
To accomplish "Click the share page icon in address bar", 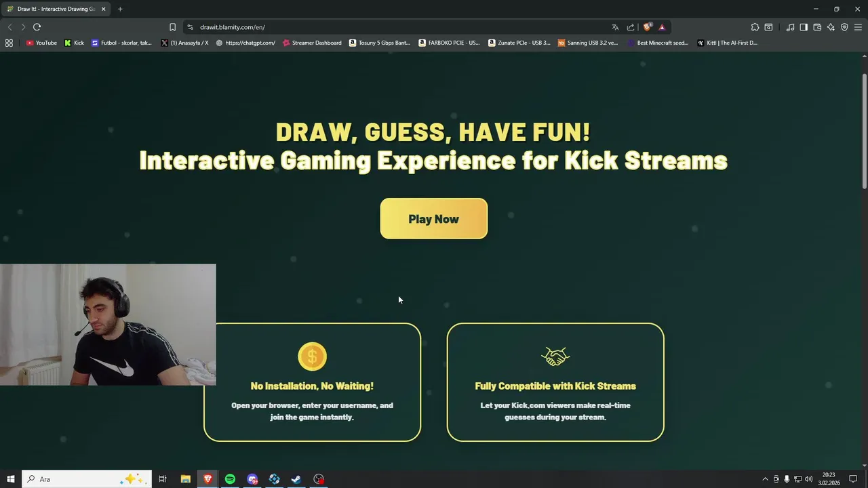I will 631,27.
